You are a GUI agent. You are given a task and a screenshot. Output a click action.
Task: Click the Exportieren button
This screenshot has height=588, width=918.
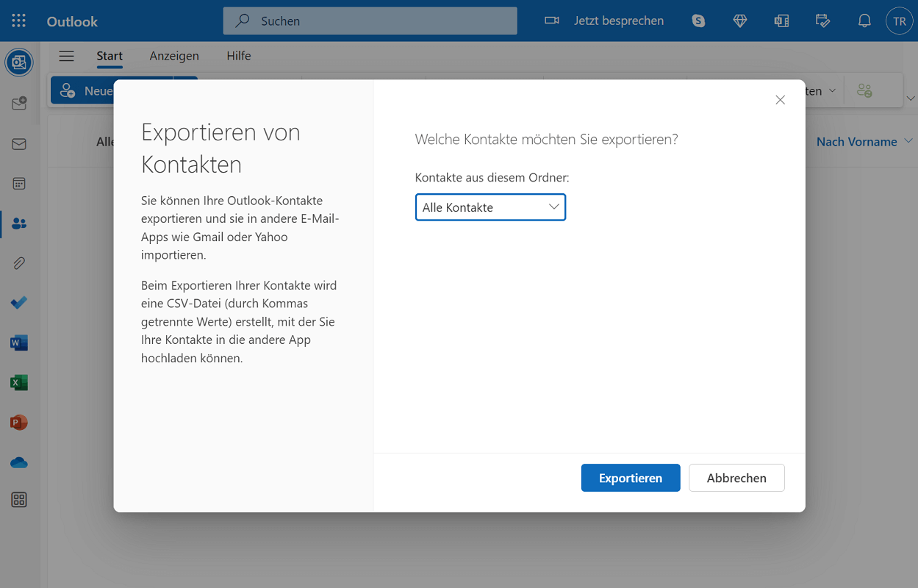point(631,478)
